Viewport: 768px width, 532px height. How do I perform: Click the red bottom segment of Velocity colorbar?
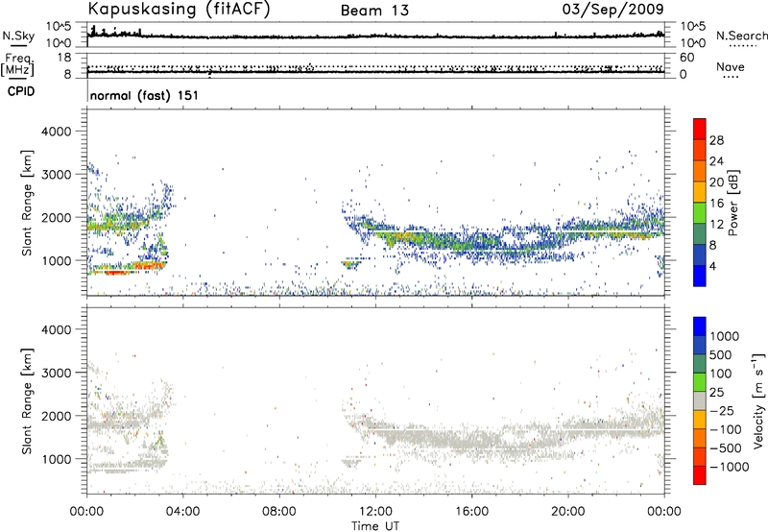[700, 475]
